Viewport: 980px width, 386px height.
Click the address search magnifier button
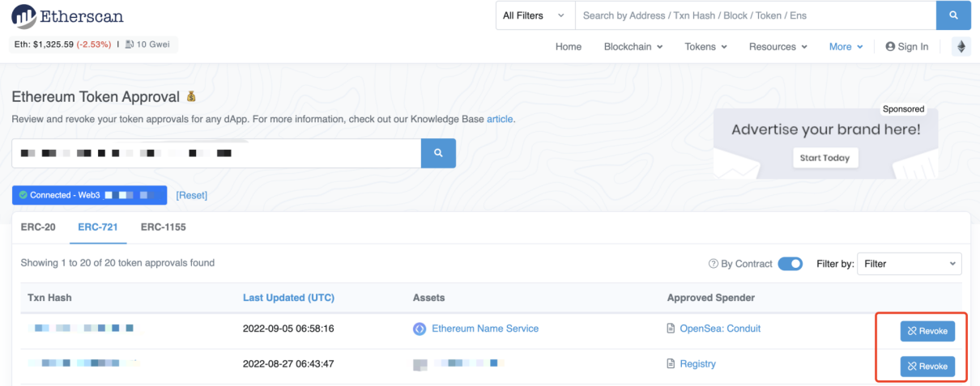point(438,153)
